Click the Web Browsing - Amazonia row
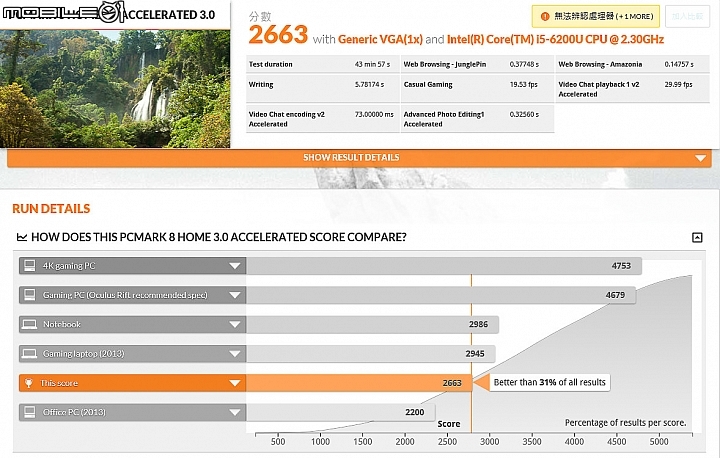This screenshot has height=458, width=720. pos(633,64)
